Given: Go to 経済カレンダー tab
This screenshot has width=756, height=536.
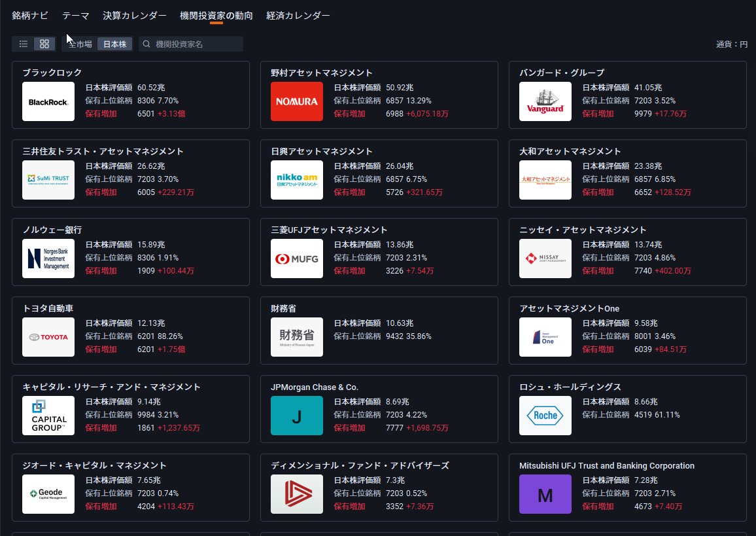Looking at the screenshot, I should 298,16.
